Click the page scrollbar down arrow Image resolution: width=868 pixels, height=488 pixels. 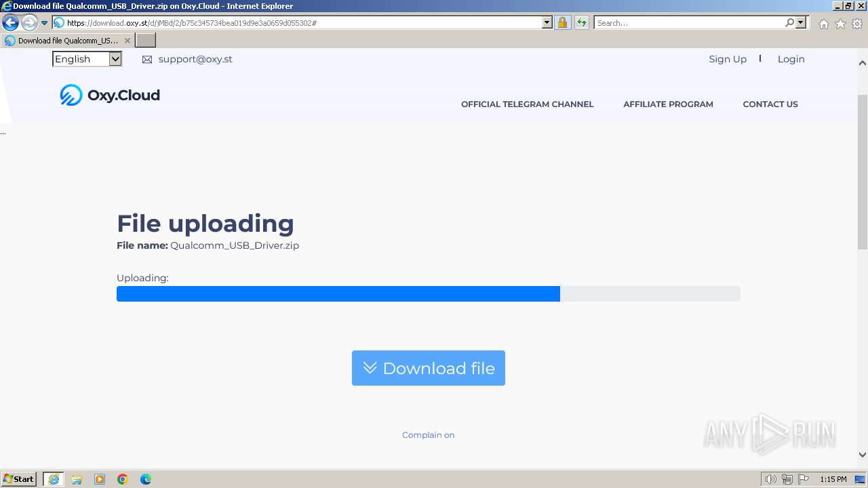863,455
